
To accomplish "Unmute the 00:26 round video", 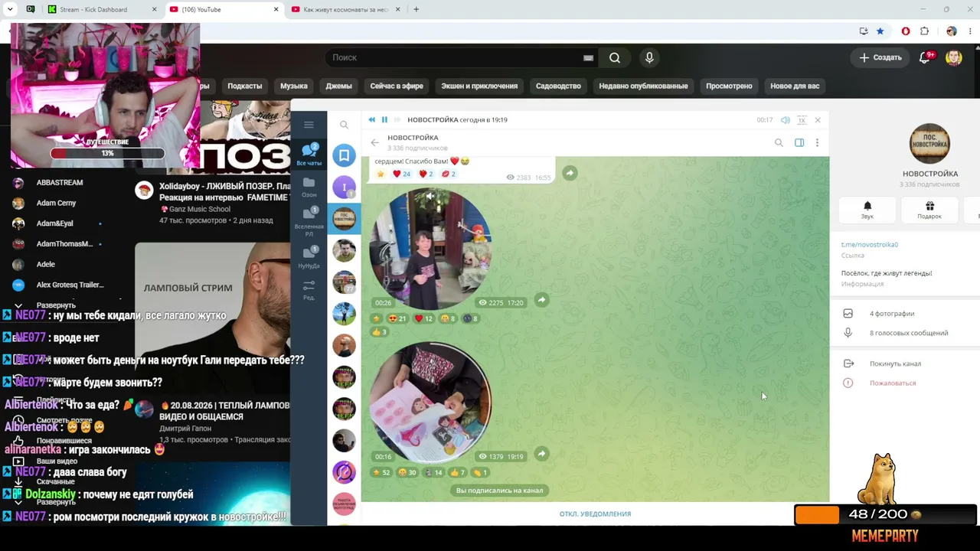I will tap(430, 197).
